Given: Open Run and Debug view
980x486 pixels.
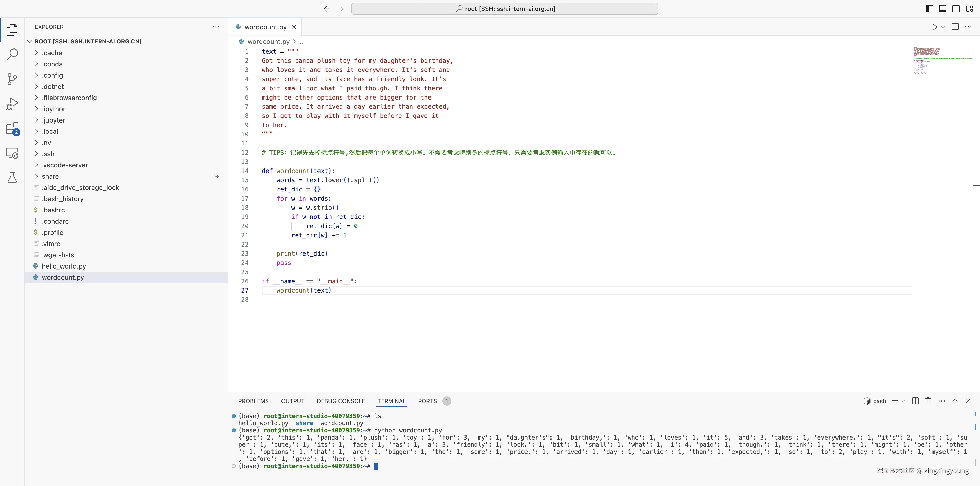Looking at the screenshot, I should (x=12, y=104).
